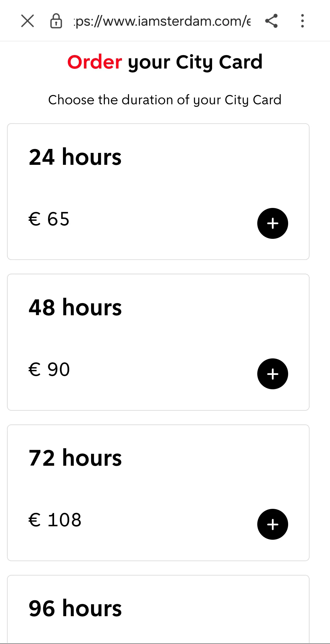
Task: Select the "24 hours" heading
Action: [75, 157]
